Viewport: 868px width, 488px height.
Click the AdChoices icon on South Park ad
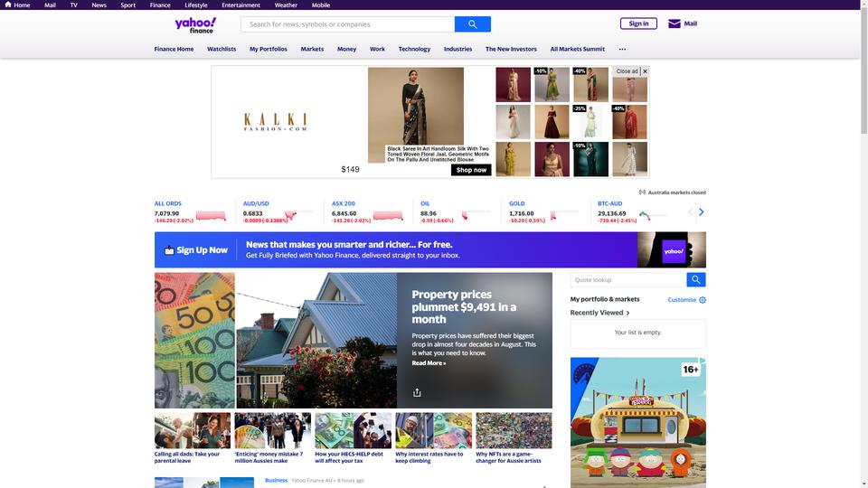pyautogui.click(x=703, y=361)
